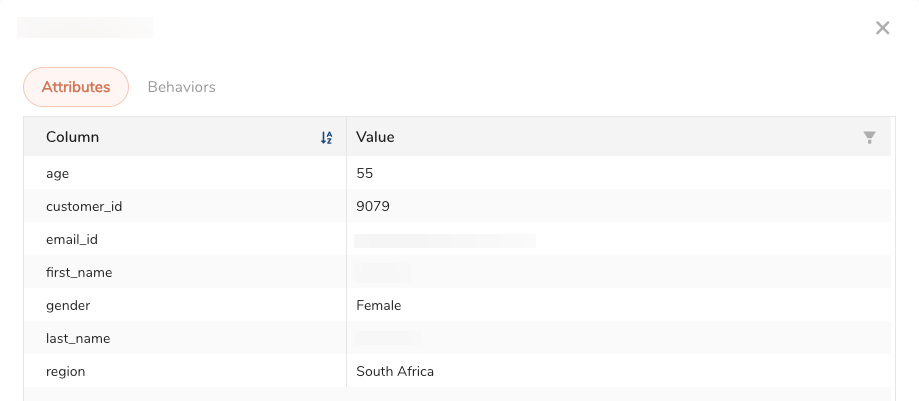Select the customer_id attribute name

[84, 206]
